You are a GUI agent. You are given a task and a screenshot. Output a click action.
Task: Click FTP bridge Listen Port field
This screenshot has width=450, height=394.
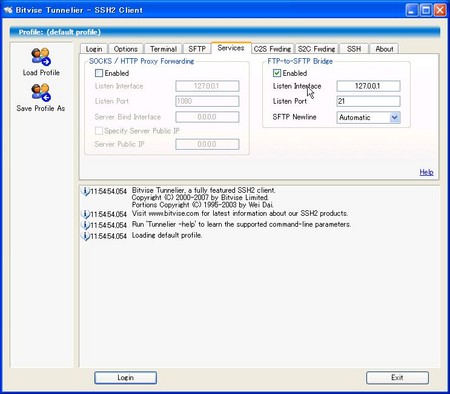click(x=368, y=101)
